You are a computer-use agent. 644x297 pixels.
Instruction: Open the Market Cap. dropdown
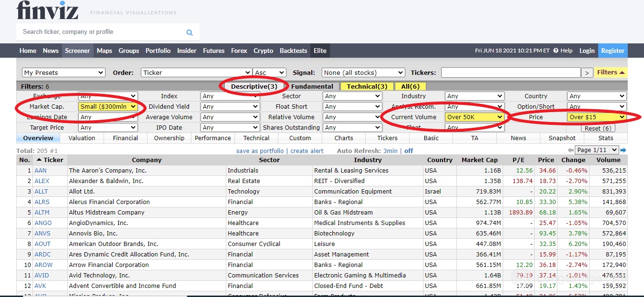click(108, 107)
